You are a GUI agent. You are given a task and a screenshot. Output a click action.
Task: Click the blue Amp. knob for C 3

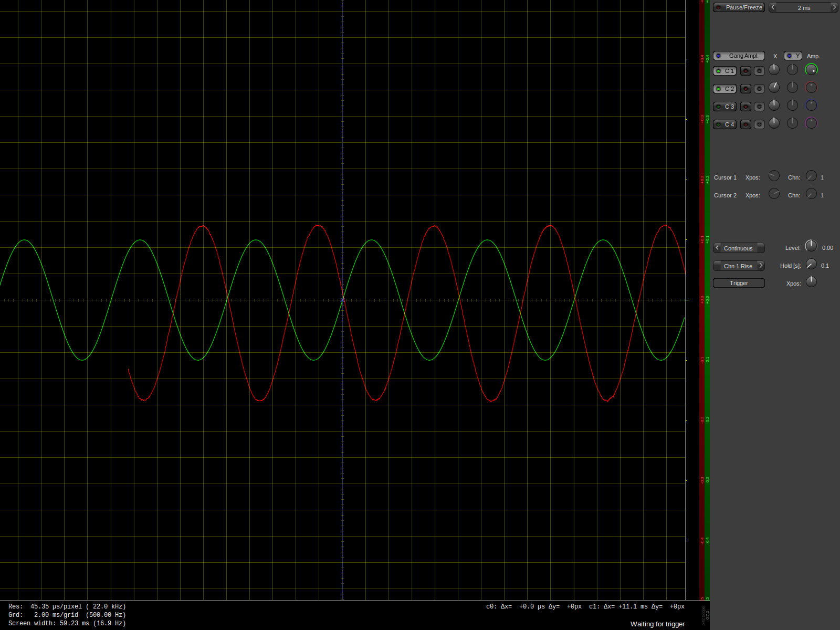(x=812, y=105)
